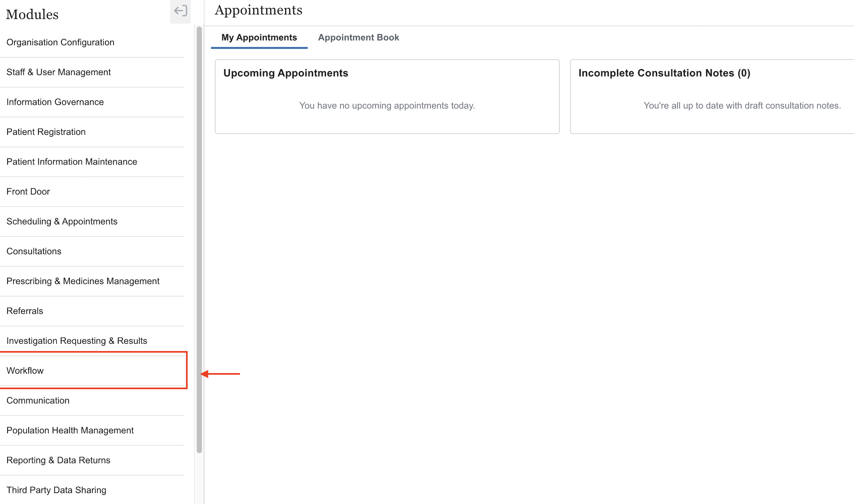Image resolution: width=854 pixels, height=504 pixels.
Task: Open Investigation Requesting & Results module
Action: [x=77, y=341]
